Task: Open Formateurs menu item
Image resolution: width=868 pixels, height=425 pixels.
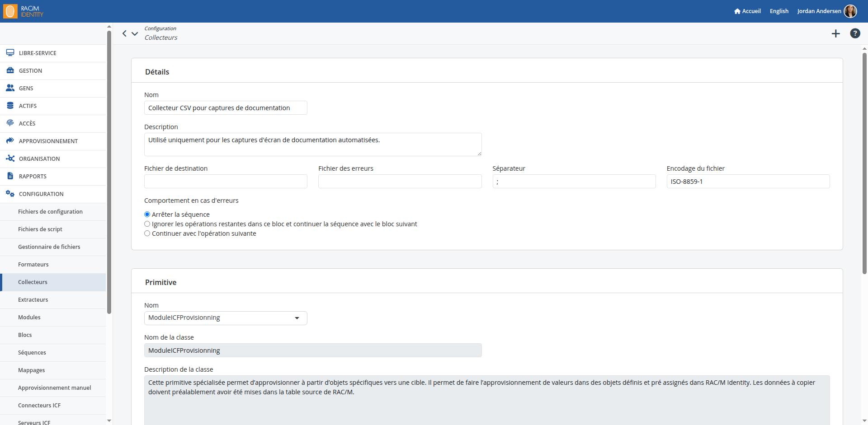Action: click(x=53, y=265)
